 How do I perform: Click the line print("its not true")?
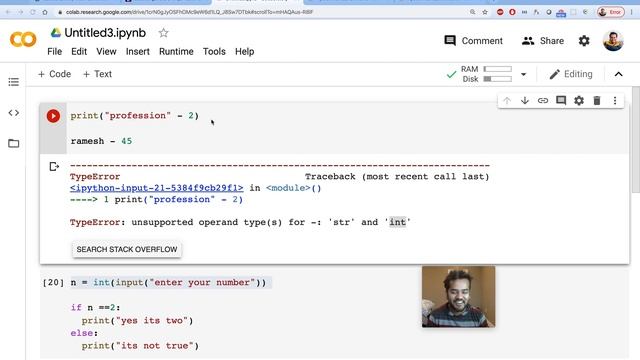click(140, 346)
